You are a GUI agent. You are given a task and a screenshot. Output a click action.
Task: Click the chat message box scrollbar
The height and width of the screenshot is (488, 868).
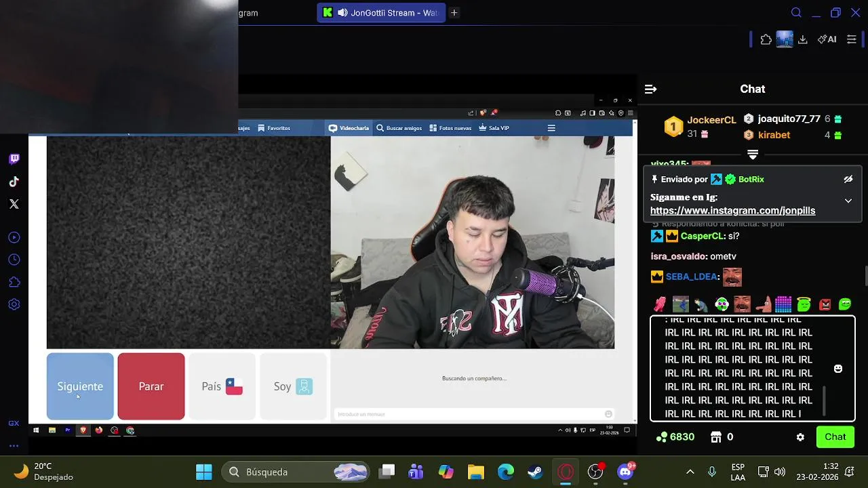tap(825, 401)
